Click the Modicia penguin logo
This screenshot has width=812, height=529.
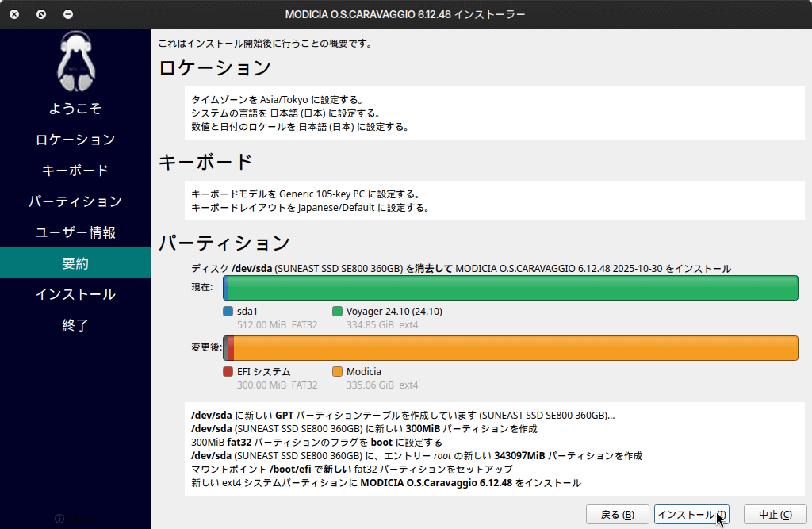(x=75, y=62)
